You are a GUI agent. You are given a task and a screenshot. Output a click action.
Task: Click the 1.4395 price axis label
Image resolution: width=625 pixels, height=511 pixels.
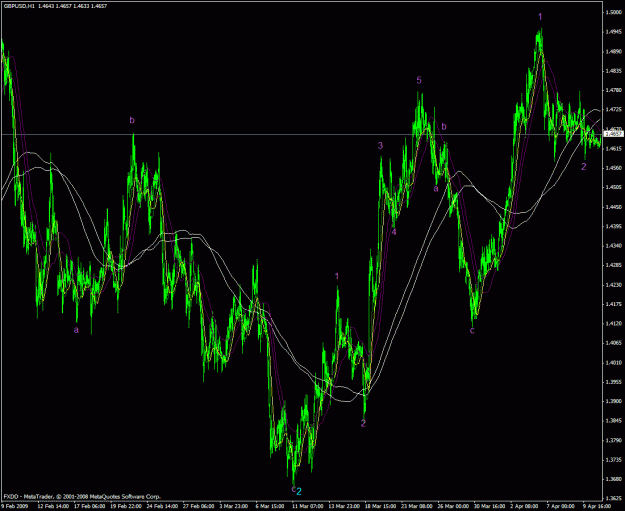(614, 226)
